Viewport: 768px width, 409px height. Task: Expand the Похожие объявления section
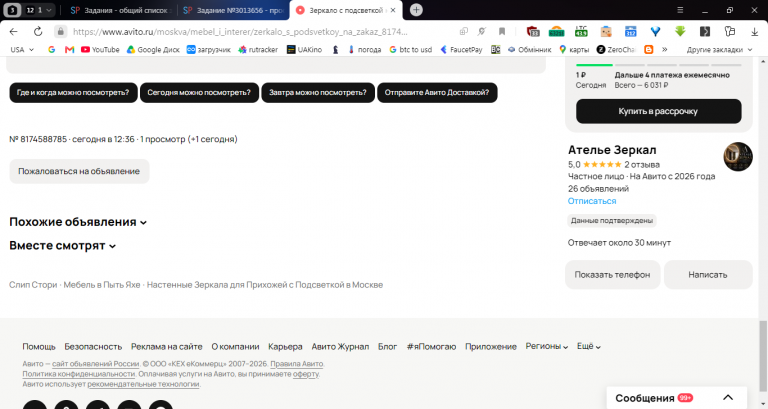pos(78,222)
